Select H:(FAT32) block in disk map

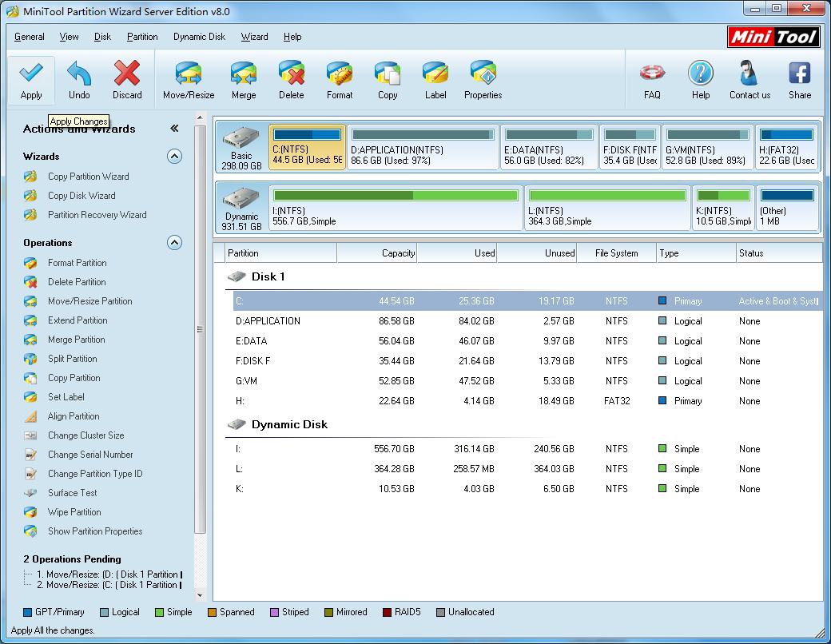point(786,147)
